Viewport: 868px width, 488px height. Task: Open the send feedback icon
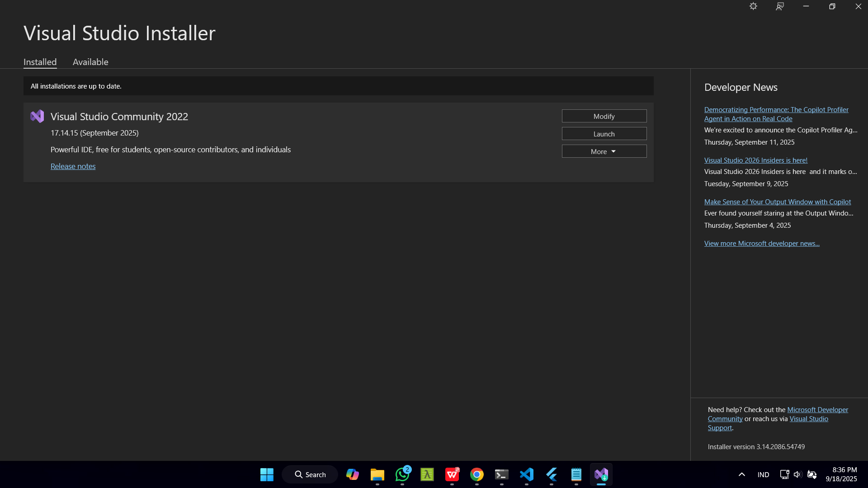pos(780,6)
